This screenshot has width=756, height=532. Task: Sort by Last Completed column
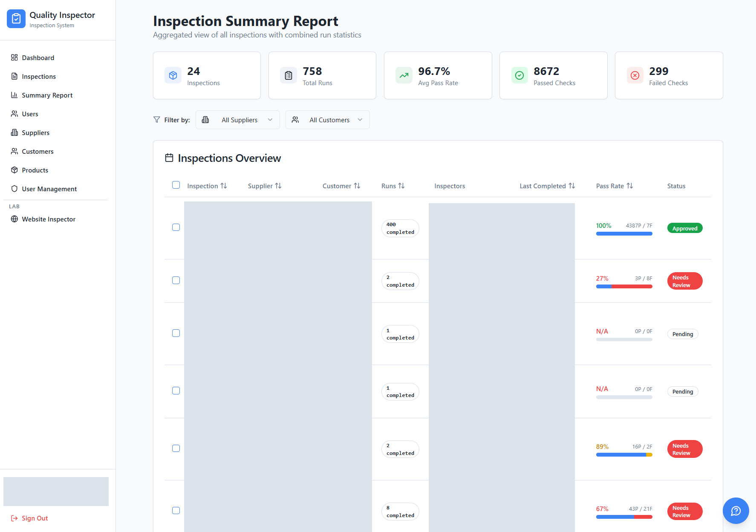[x=547, y=186]
